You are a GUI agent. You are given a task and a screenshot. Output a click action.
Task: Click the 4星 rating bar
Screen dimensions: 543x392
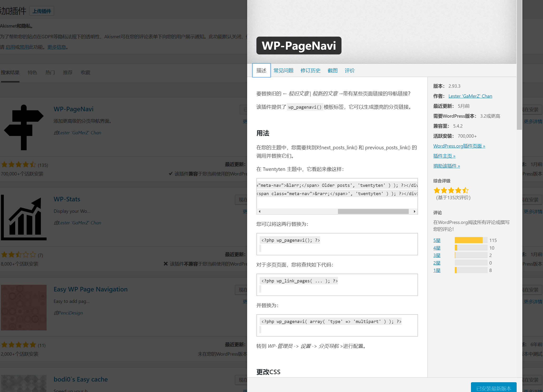tap(471, 248)
